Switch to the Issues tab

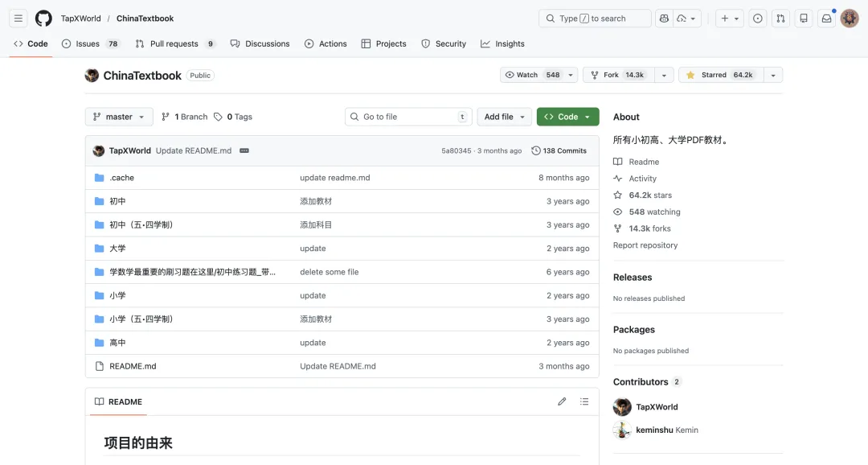coord(90,43)
